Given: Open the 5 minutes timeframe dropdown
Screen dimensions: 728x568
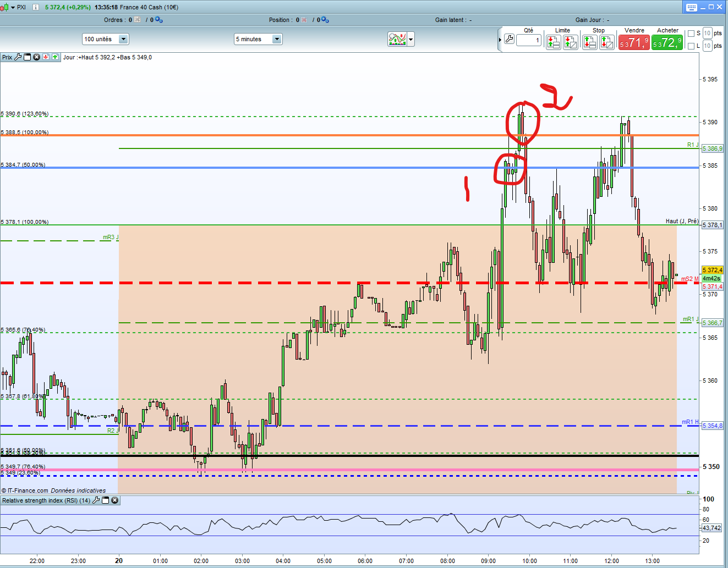Looking at the screenshot, I should (x=258, y=39).
